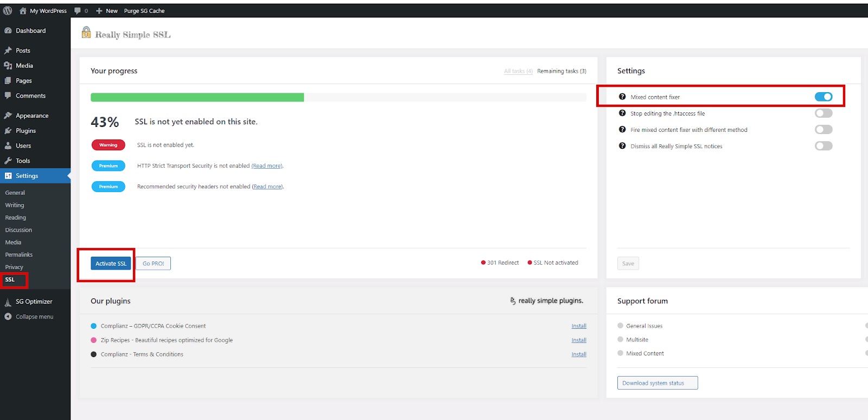The height and width of the screenshot is (420, 868).
Task: Toggle Dismiss all Really Simple SSL notices
Action: (824, 145)
